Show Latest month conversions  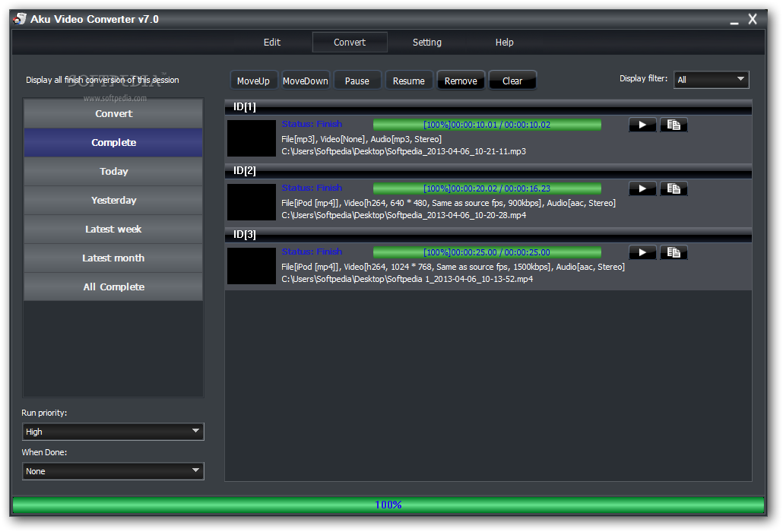113,258
